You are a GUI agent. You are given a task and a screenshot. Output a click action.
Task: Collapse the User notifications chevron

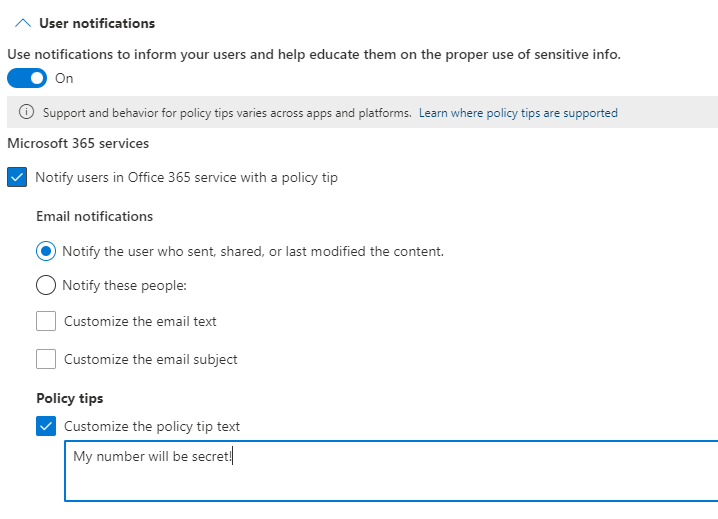pyautogui.click(x=23, y=23)
